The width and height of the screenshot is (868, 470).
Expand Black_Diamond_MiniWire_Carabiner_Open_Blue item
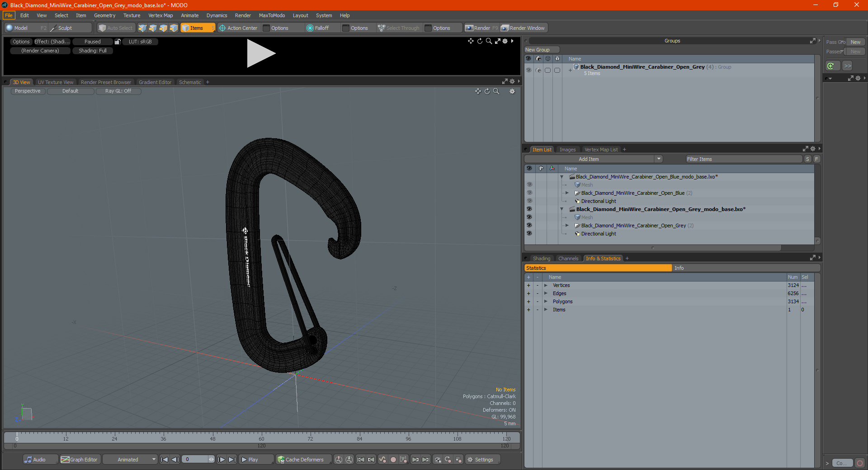[567, 193]
